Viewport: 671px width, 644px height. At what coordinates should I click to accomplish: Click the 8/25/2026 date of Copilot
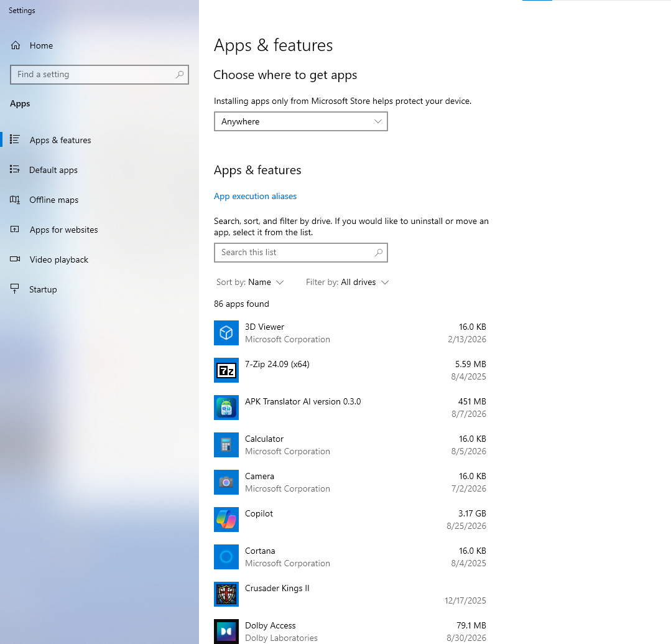[x=466, y=526]
